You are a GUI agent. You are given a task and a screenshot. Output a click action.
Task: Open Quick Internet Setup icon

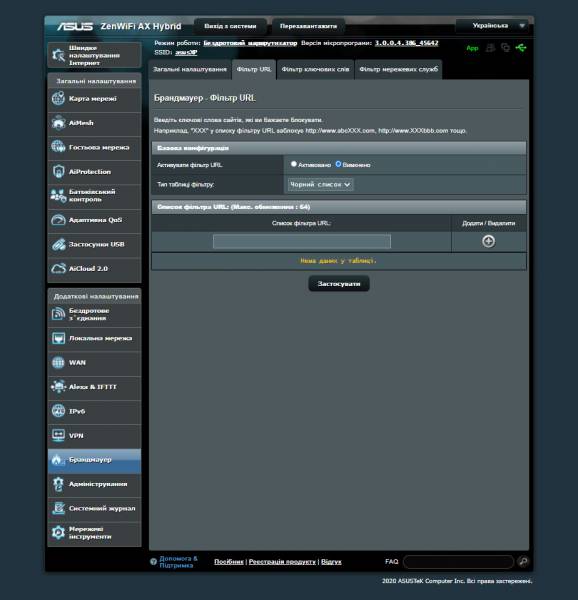point(58,55)
